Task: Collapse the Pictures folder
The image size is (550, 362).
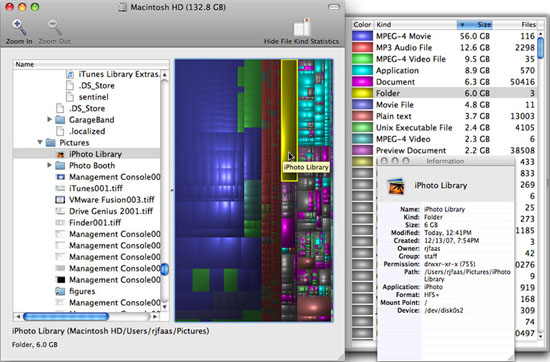Action: (x=40, y=142)
